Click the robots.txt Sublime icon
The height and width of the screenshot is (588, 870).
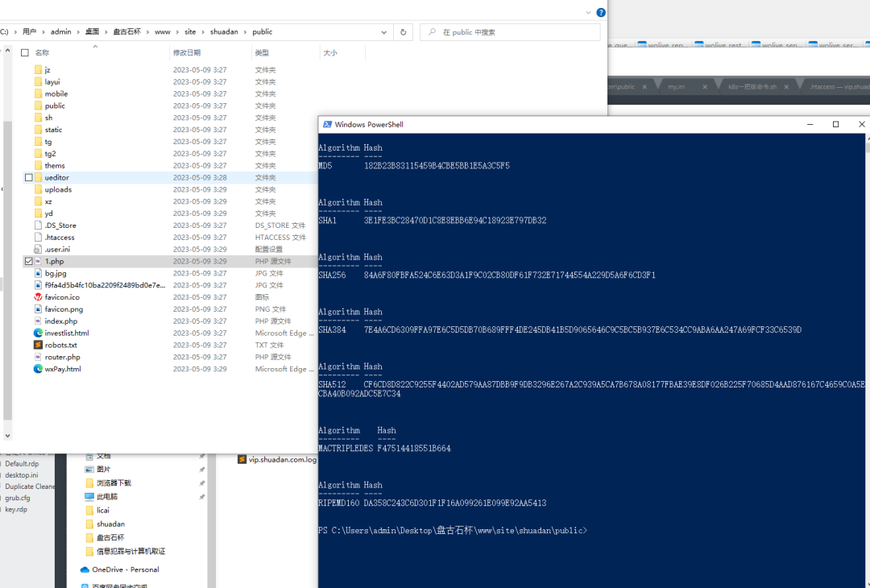[39, 345]
